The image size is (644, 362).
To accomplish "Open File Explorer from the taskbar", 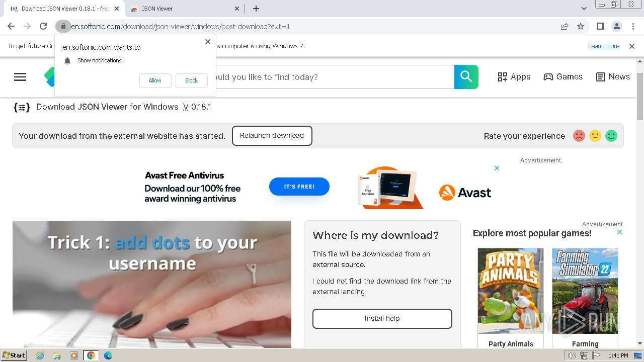I will click(x=57, y=355).
